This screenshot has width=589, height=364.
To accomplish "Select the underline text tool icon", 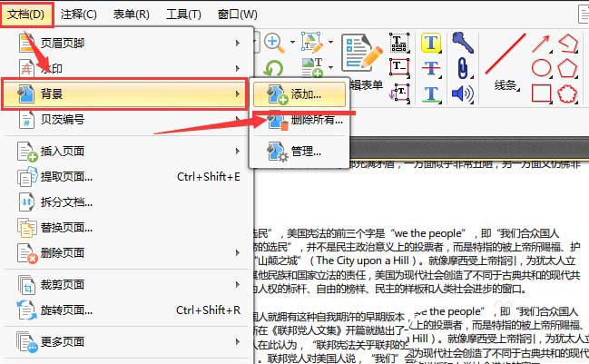I will tap(431, 93).
